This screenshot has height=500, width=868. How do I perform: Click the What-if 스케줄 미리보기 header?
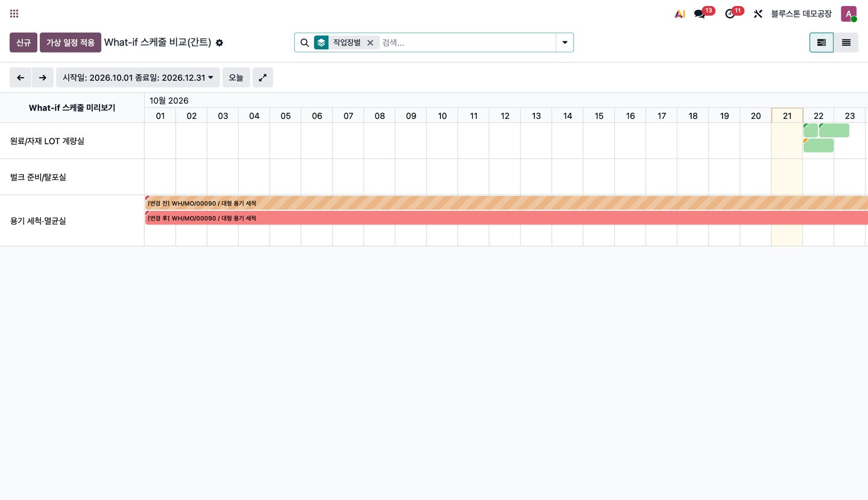(72, 108)
